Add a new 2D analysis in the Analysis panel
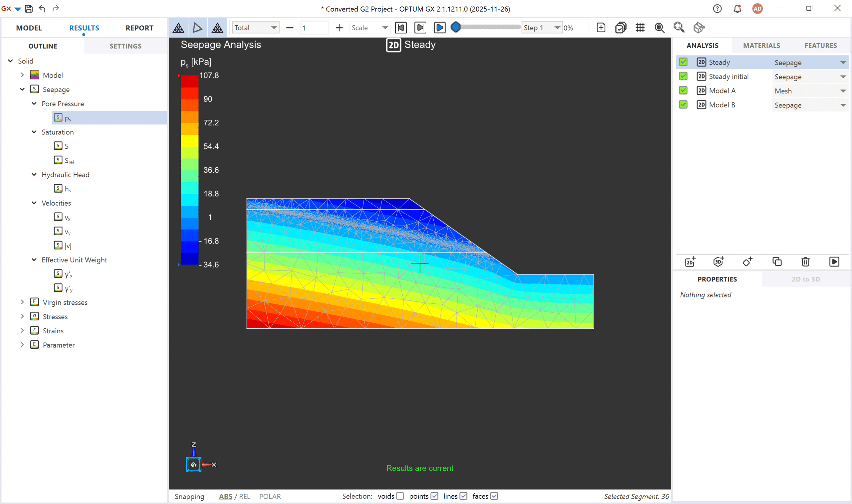This screenshot has height=504, width=852. (x=690, y=262)
